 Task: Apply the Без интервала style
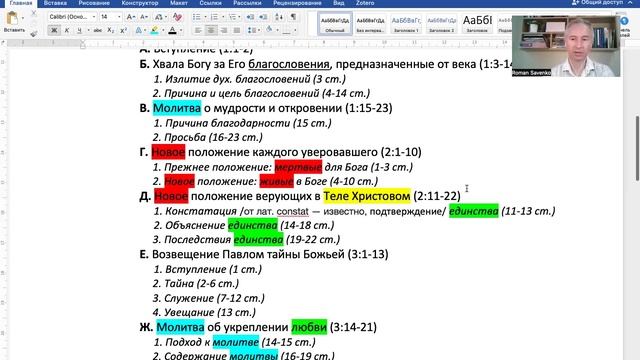370,24
